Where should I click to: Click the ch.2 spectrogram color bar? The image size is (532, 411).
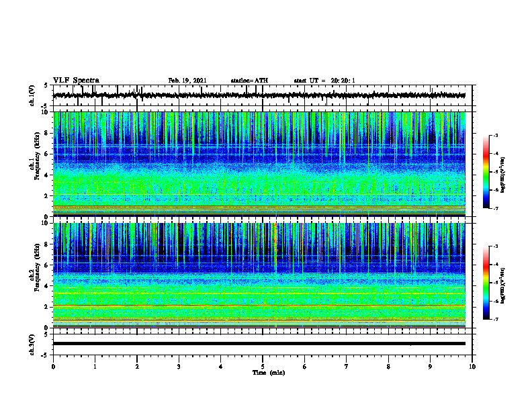[486, 283]
